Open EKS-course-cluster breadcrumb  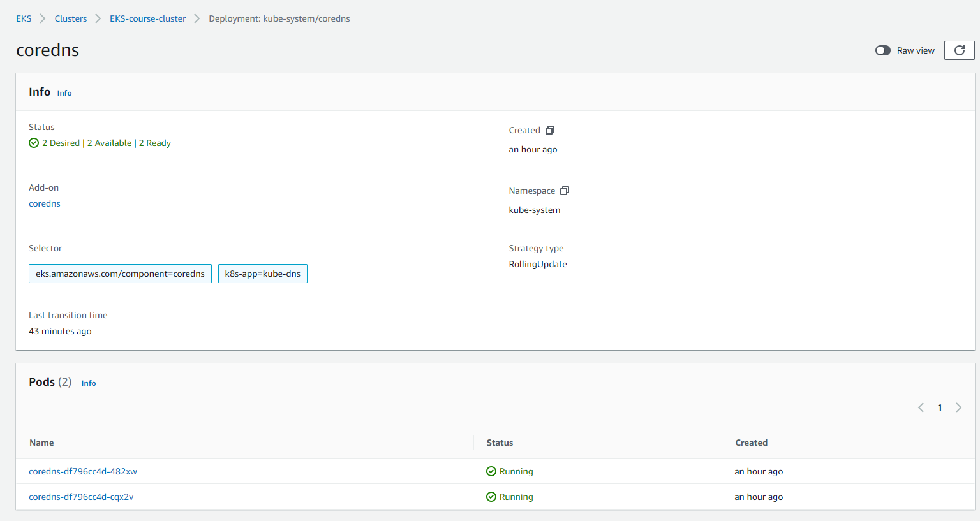148,18
